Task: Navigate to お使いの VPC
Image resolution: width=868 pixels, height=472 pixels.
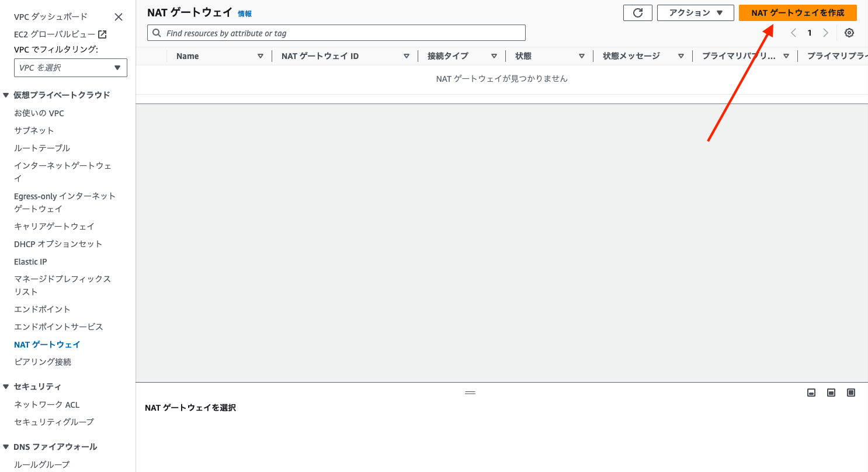Action: [39, 113]
